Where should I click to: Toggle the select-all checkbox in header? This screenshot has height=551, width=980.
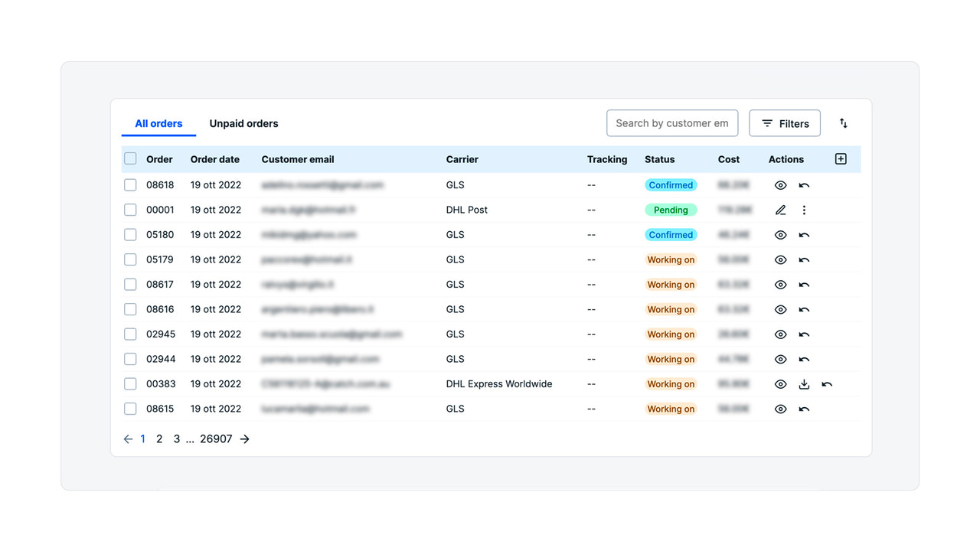pos(130,158)
